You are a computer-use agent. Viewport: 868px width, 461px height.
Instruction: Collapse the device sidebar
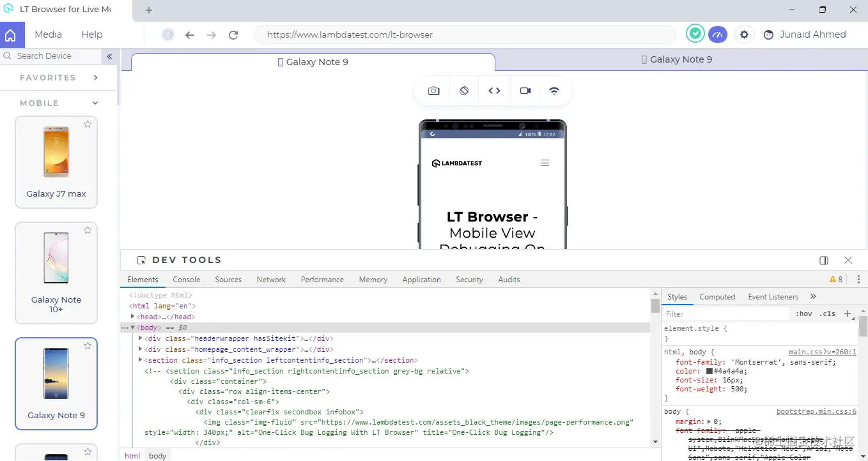tap(109, 56)
